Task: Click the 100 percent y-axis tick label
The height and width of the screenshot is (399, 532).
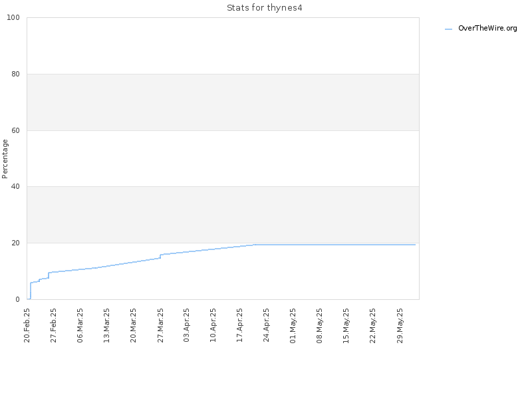Action: (13, 18)
